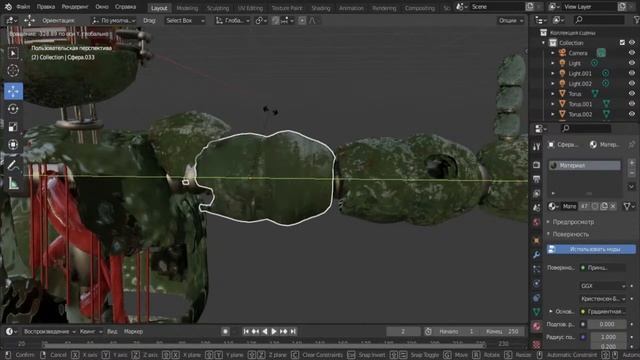Open the Рендеринг menu
The width and height of the screenshot is (640, 360).
[x=75, y=7]
